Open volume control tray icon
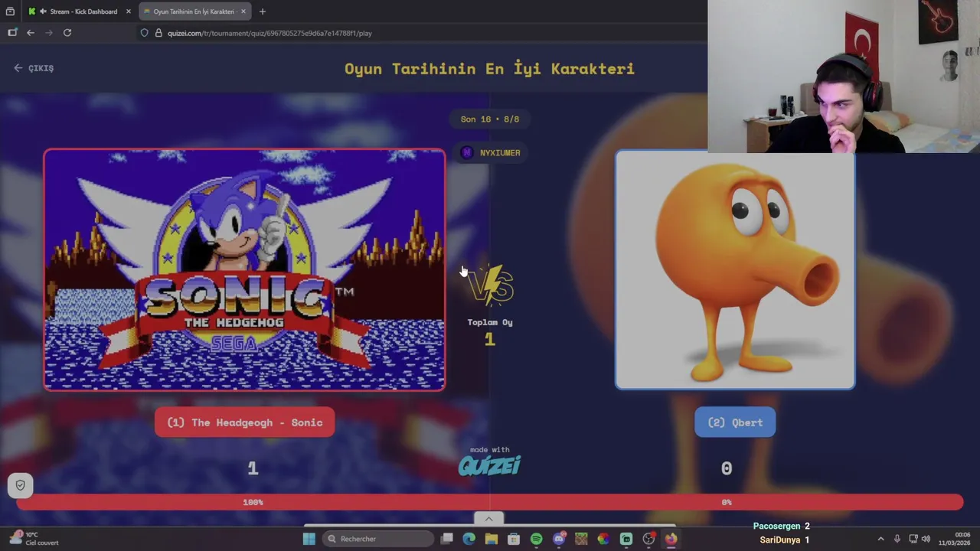Image resolution: width=980 pixels, height=551 pixels. 926,539
